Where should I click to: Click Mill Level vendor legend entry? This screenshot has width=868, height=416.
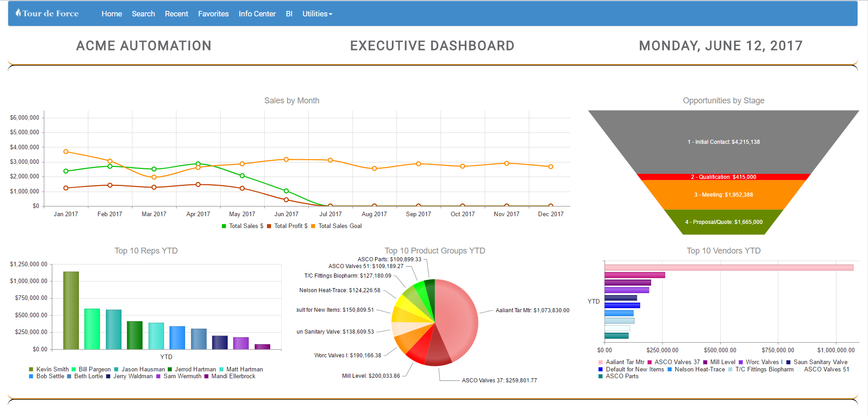coord(719,362)
